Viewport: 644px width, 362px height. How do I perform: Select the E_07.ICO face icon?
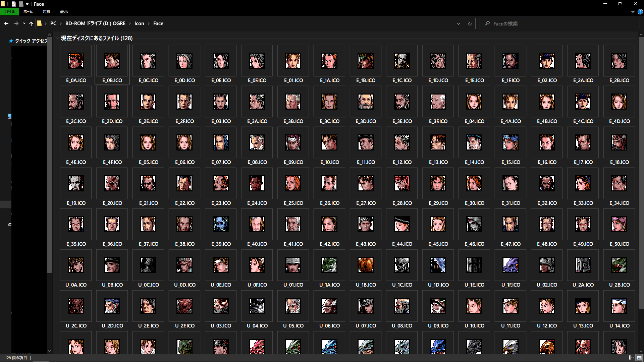pos(221,143)
